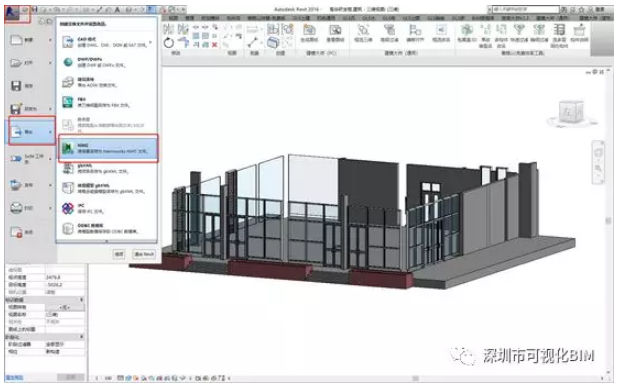The width and height of the screenshot is (617, 387).
Task: Expand the Suite Workflows submenu arrow
Action: point(50,159)
